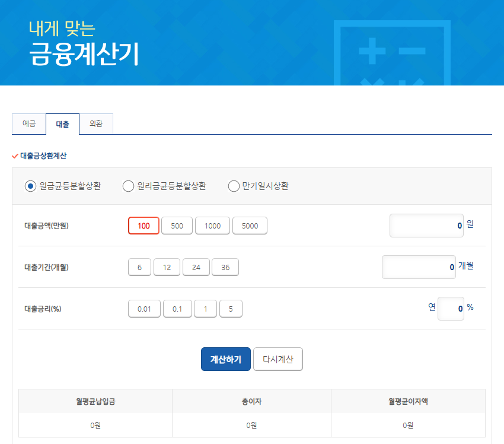Set loan period with the 6 months button
The height and width of the screenshot is (444, 504).
(x=140, y=267)
